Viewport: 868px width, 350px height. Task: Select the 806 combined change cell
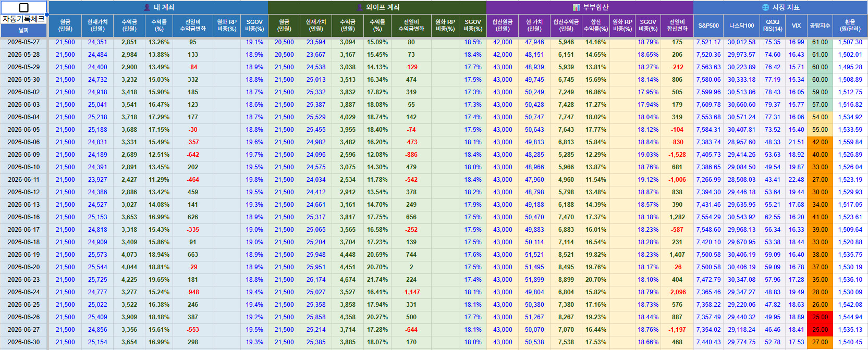pos(677,80)
